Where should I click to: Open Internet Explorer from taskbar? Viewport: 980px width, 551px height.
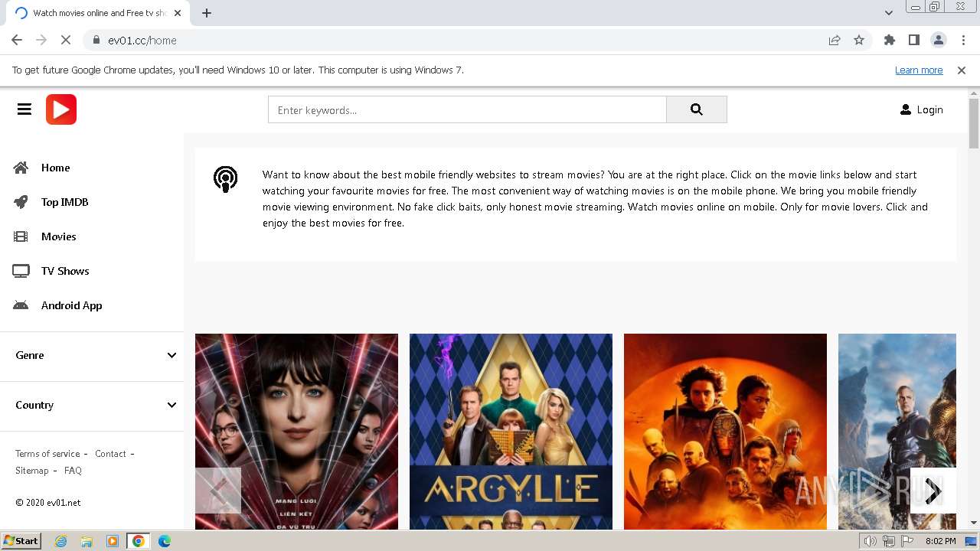[60, 541]
